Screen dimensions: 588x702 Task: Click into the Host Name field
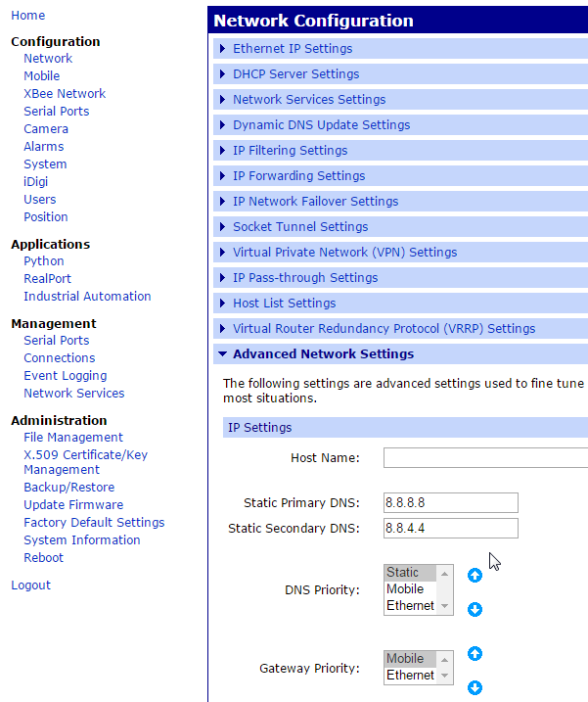484,458
